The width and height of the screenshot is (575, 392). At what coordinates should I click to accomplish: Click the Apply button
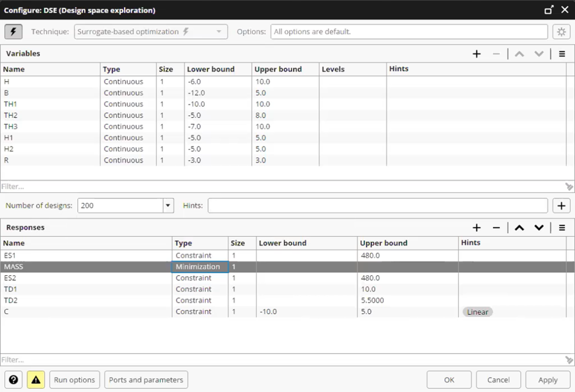[x=548, y=380]
